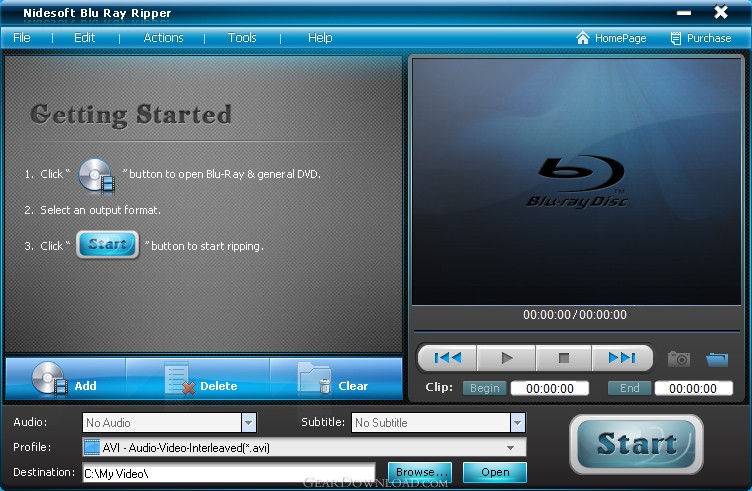This screenshot has height=491, width=752.
Task: Close the Blu Ray Ripper window
Action: [x=721, y=12]
